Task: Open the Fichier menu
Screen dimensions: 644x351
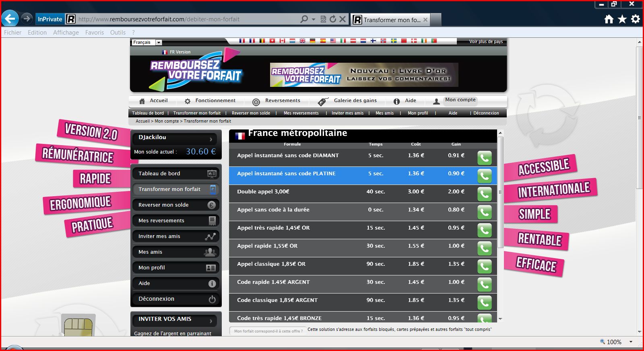Action: coord(12,33)
